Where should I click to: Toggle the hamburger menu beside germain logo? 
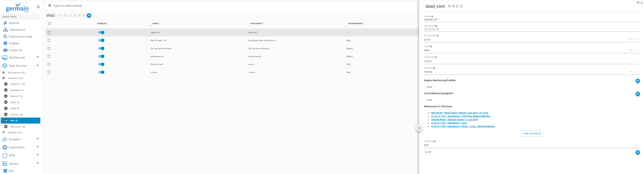[38, 7]
